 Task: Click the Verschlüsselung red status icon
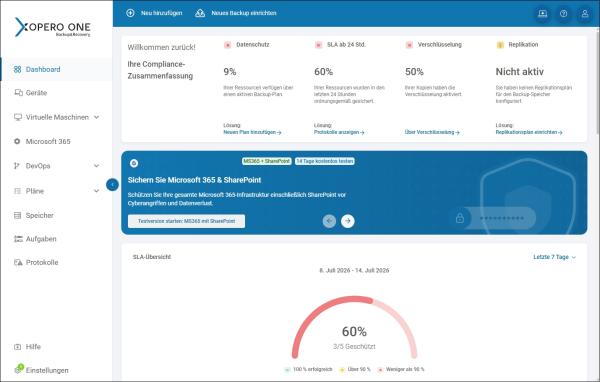click(409, 45)
